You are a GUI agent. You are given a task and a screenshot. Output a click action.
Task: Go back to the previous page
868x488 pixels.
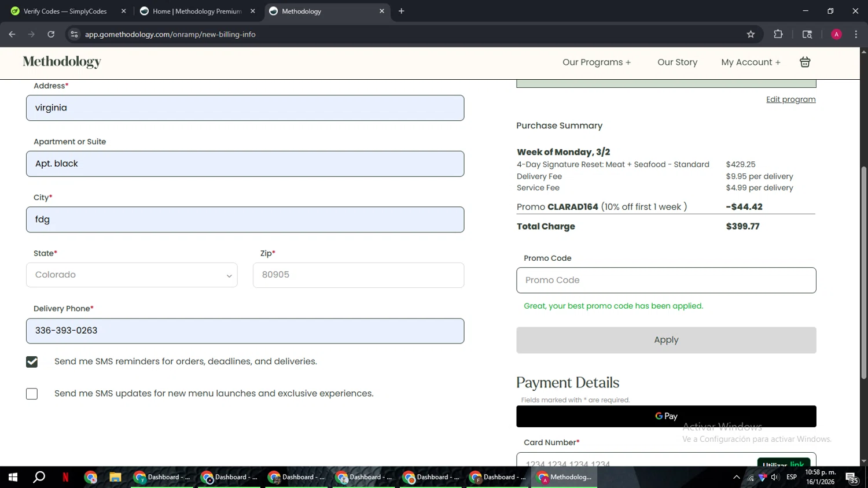pos(12,34)
